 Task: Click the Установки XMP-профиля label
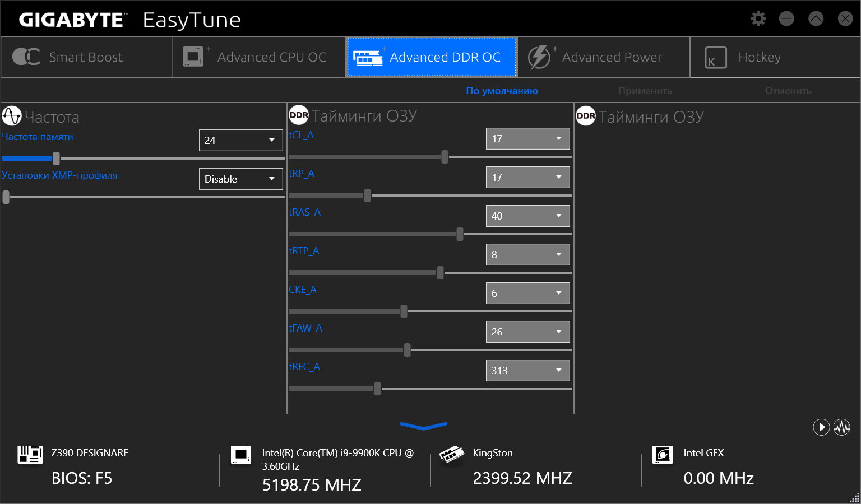point(59,175)
